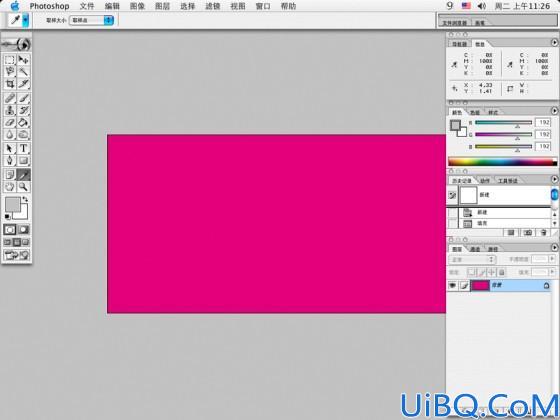Select the Crop tool
The image size is (560, 420).
tap(10, 84)
